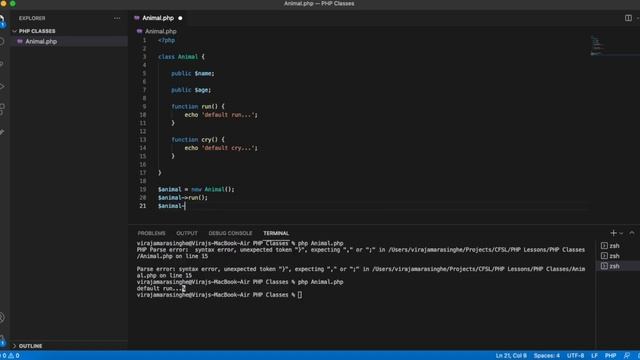Split the editor to the right
Screen dimensions: 640x360
coord(628,18)
